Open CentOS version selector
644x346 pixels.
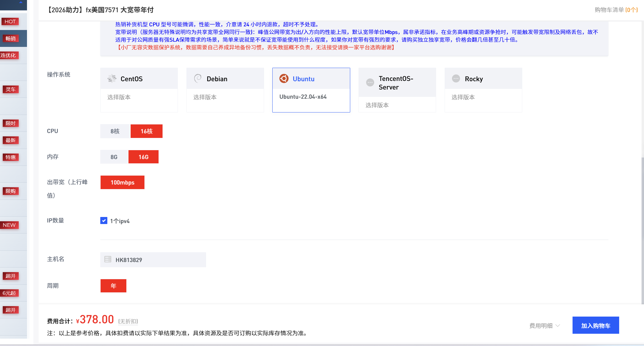click(139, 97)
